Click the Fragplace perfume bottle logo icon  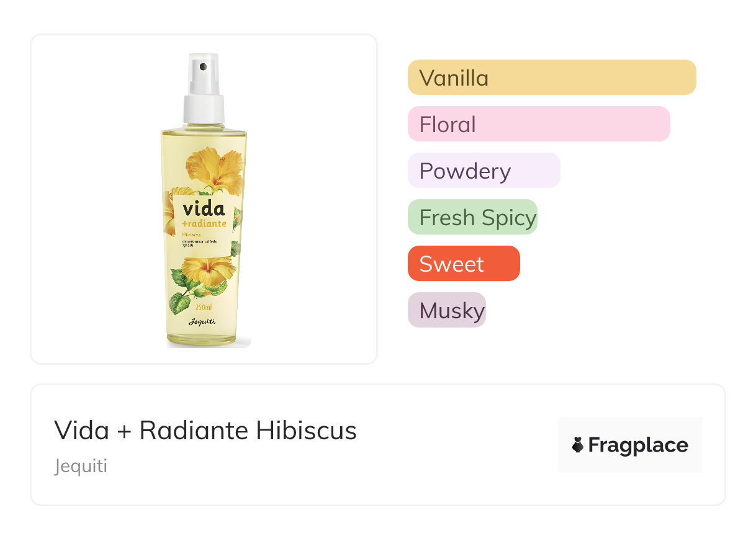[578, 445]
